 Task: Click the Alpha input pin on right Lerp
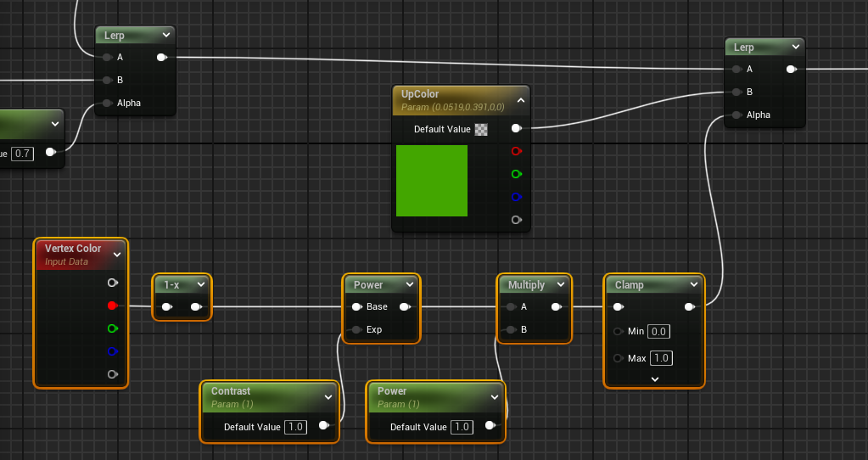(736, 115)
